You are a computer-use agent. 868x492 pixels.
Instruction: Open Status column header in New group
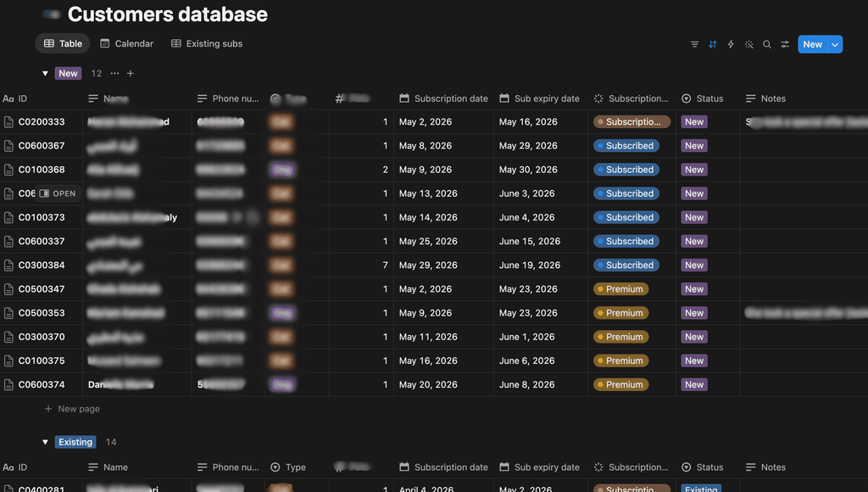[703, 98]
